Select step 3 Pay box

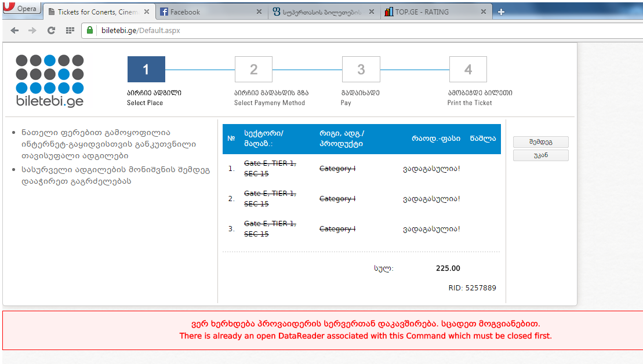click(361, 70)
